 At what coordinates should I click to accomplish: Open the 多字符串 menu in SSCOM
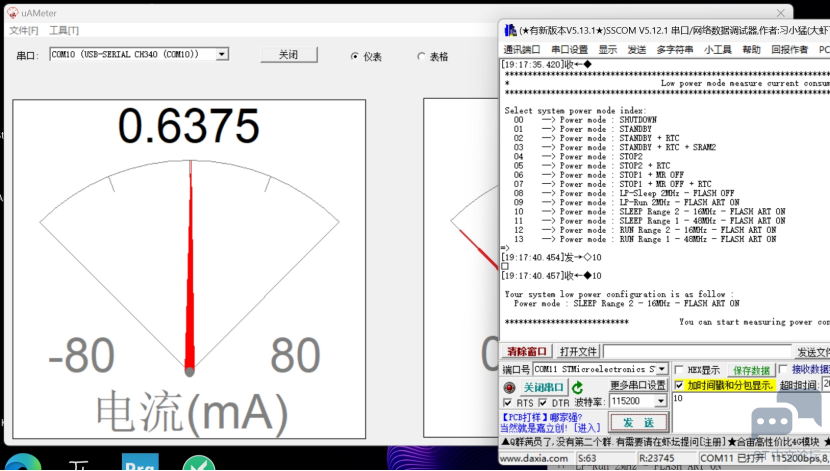tap(675, 50)
